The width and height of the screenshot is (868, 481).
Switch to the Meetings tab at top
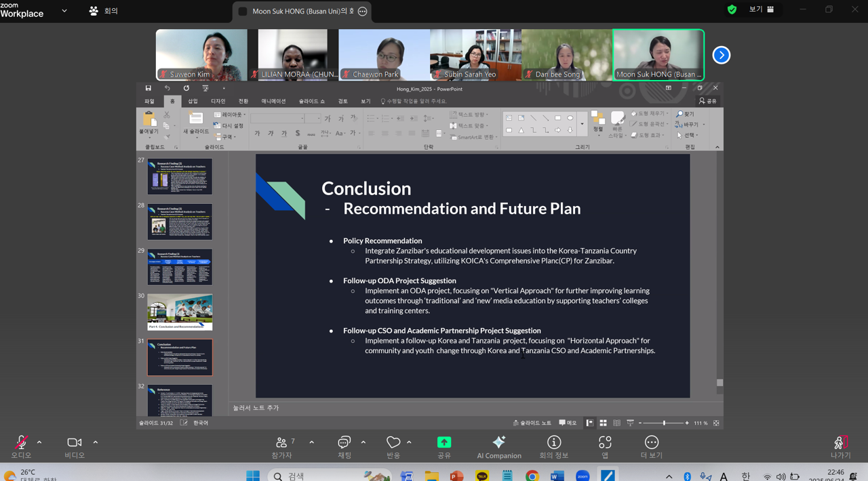[104, 11]
